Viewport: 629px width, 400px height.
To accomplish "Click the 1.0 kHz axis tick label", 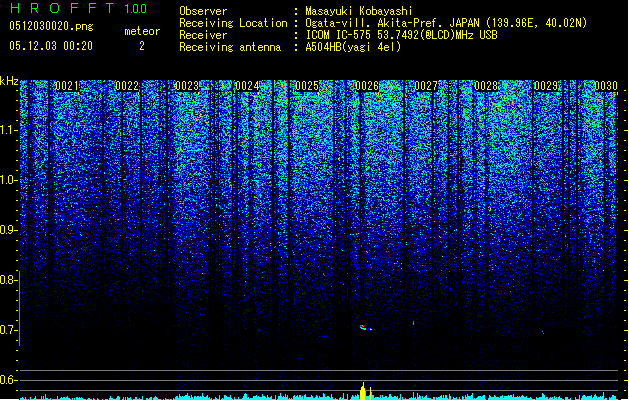I will [8, 180].
